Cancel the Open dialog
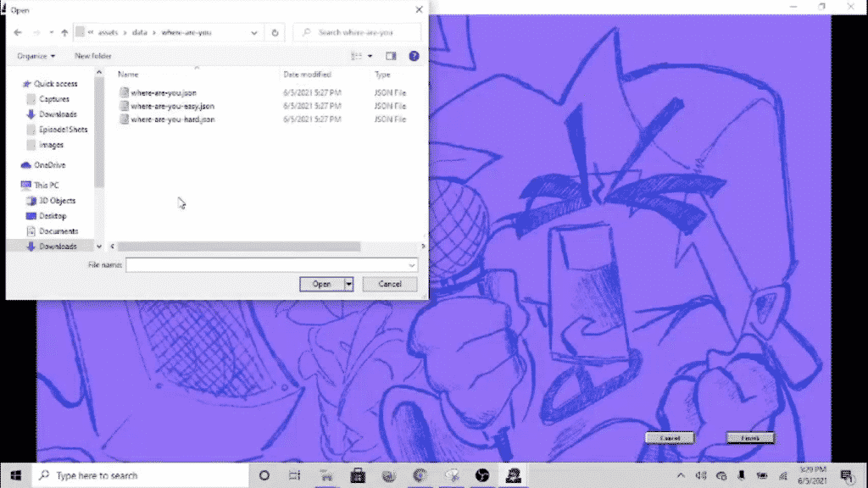Image resolution: width=868 pixels, height=488 pixels. coord(390,284)
